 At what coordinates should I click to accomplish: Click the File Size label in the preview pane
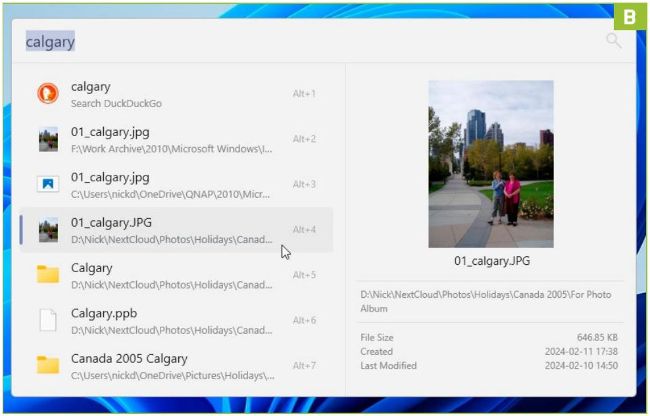pos(377,338)
